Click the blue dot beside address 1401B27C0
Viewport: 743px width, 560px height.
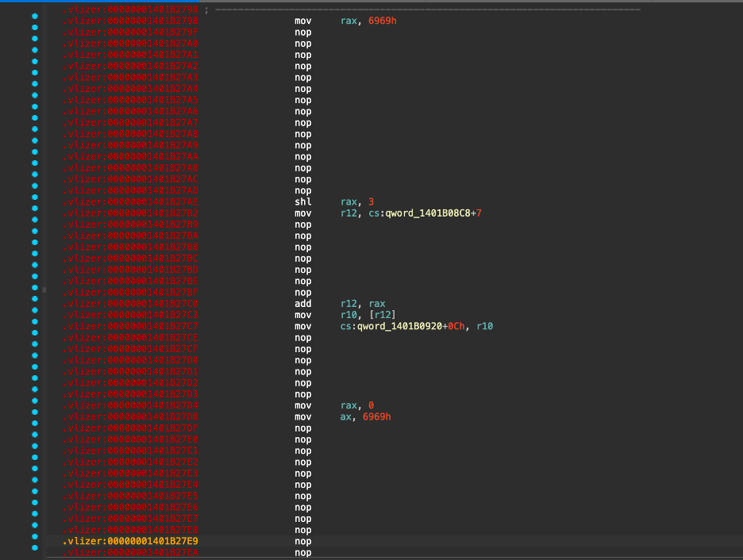pos(35,299)
